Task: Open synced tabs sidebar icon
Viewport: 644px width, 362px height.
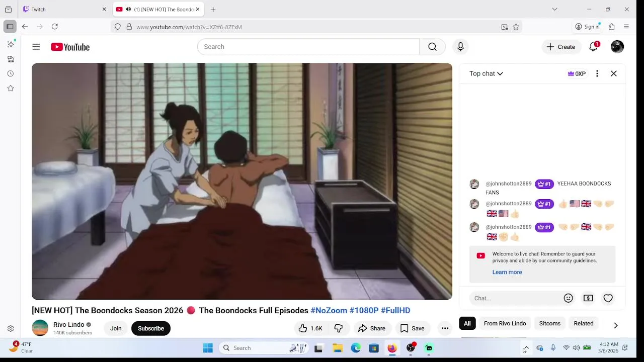Action: point(11,59)
